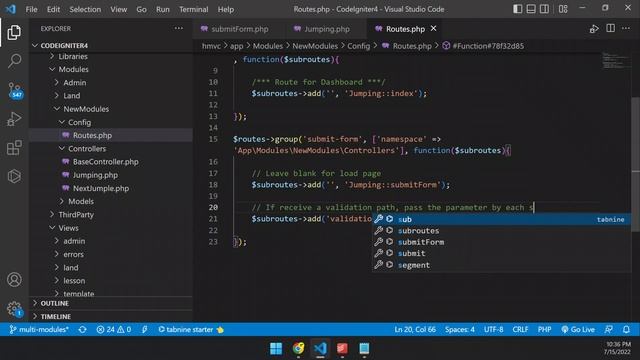Viewport: 640px width, 360px height.
Task: Open the Run and Debug view
Action: pos(14,119)
